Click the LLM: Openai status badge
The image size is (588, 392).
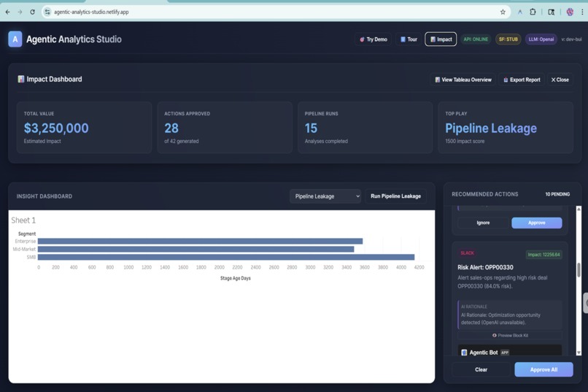(x=541, y=39)
